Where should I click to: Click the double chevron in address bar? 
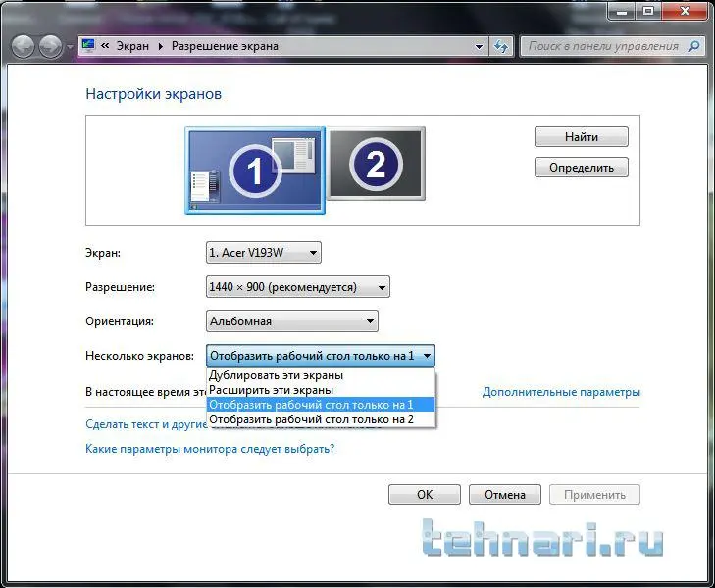pyautogui.click(x=105, y=45)
